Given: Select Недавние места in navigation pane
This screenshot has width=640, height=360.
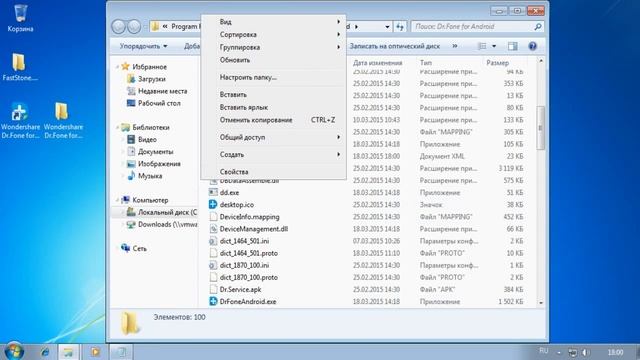Looking at the screenshot, I should click(x=162, y=91).
